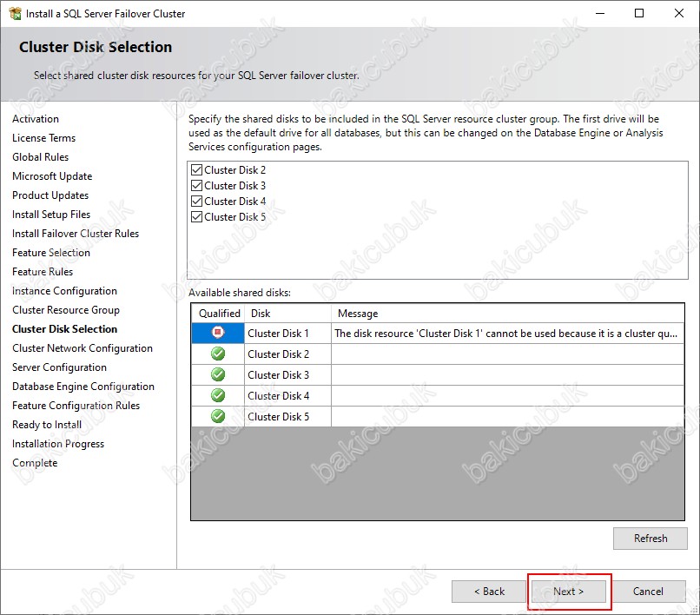The image size is (700, 615).
Task: Click the SQL Server setup title bar icon
Action: [x=15, y=13]
